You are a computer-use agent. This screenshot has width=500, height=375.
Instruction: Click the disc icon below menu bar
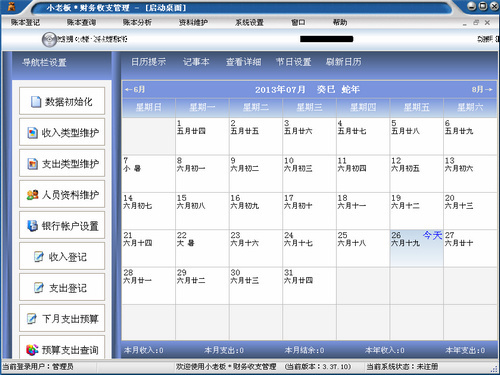tap(49, 40)
